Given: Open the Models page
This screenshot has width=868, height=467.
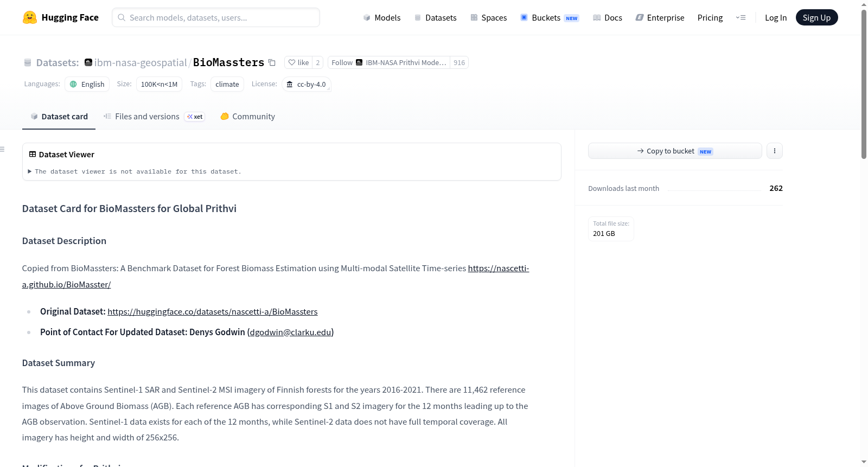Looking at the screenshot, I should tap(382, 17).
